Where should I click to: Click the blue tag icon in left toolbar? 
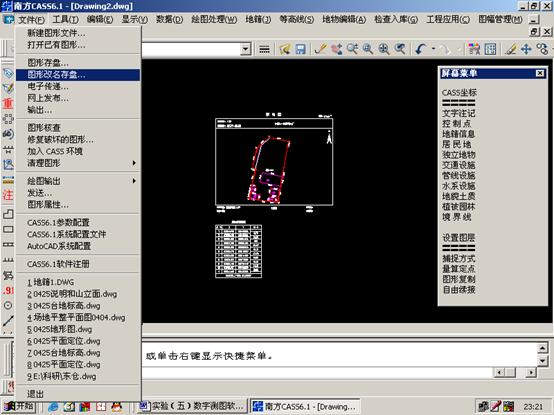pyautogui.click(x=8, y=73)
